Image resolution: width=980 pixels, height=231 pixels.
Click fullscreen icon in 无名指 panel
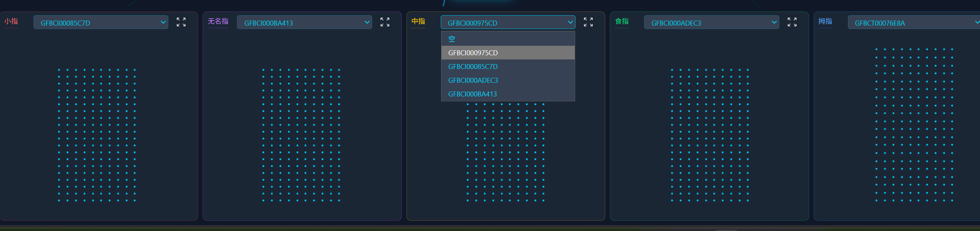point(385,22)
